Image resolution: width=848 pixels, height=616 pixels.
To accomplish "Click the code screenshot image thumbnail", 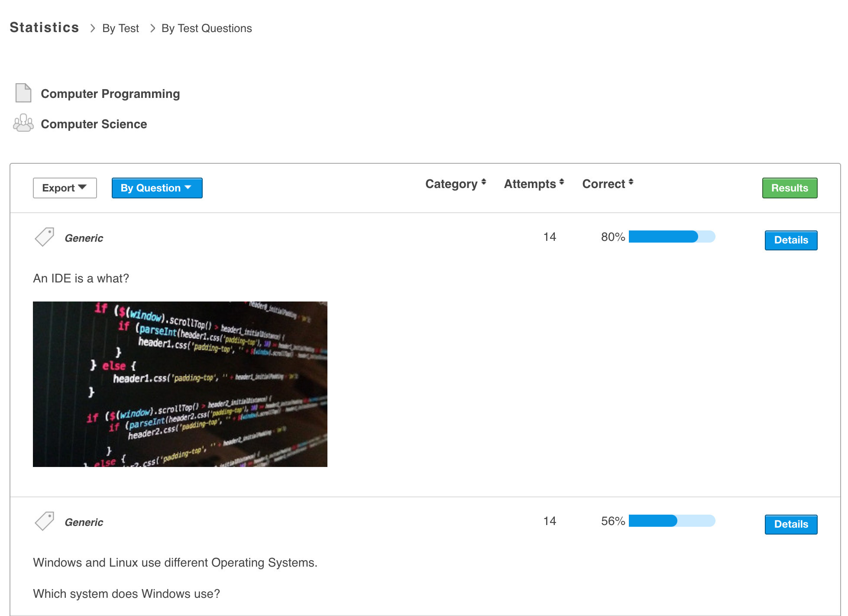I will point(180,384).
